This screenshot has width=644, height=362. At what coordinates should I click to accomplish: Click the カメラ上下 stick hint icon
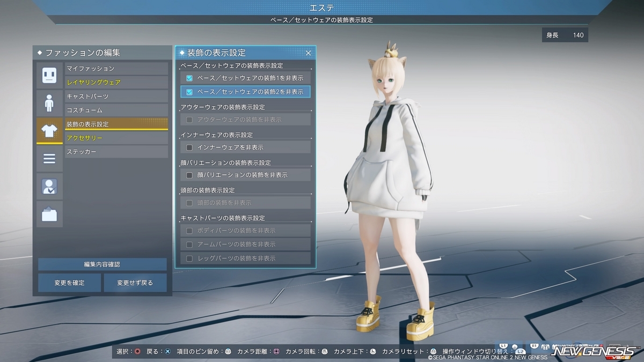click(x=373, y=351)
